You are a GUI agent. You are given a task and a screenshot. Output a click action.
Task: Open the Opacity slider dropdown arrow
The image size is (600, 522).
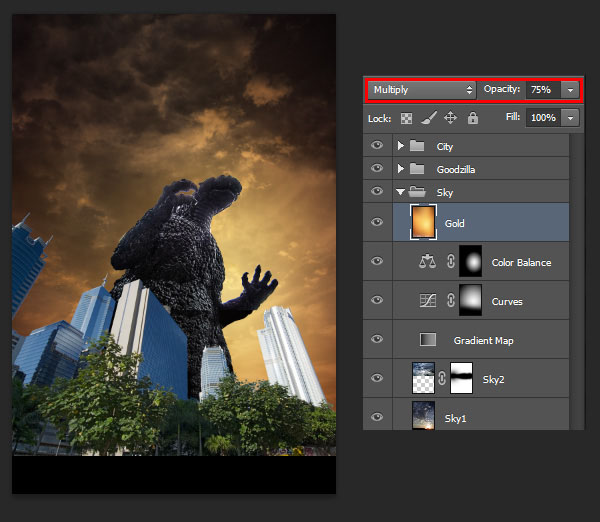point(570,90)
